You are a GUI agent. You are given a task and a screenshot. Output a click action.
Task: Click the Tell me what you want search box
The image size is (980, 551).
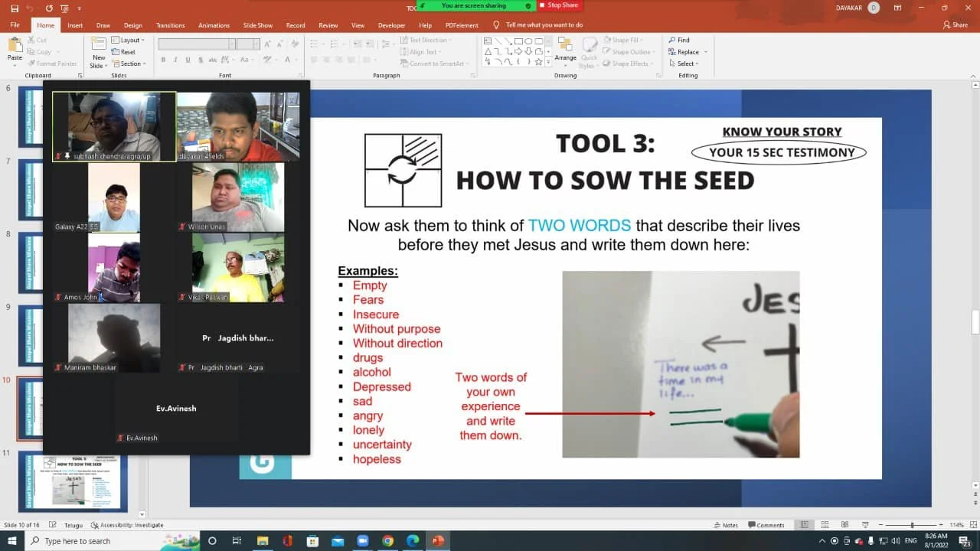tap(544, 25)
